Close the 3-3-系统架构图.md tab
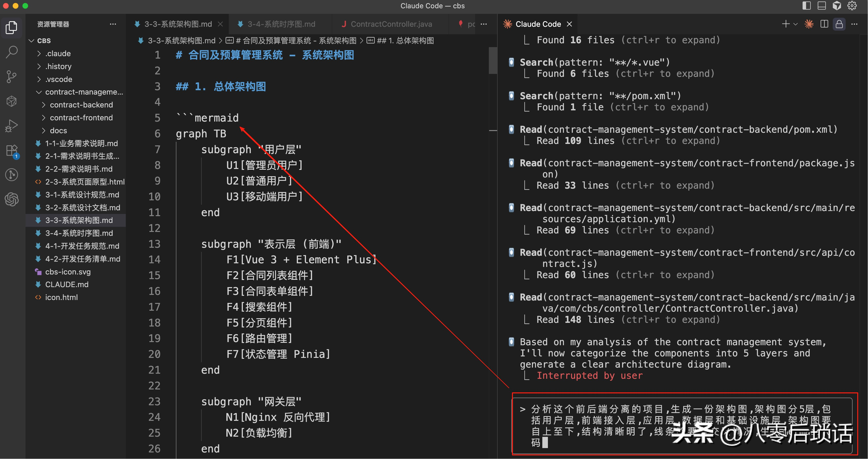The width and height of the screenshot is (868, 459). coord(220,24)
